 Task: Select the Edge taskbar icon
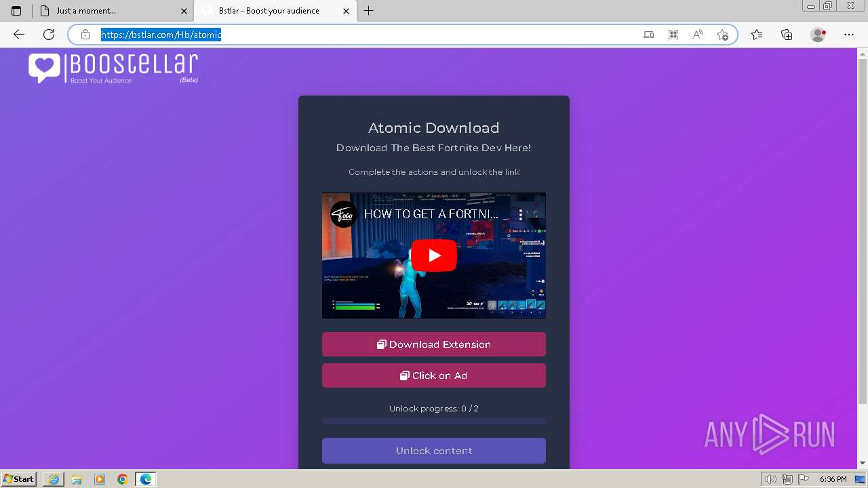(146, 479)
